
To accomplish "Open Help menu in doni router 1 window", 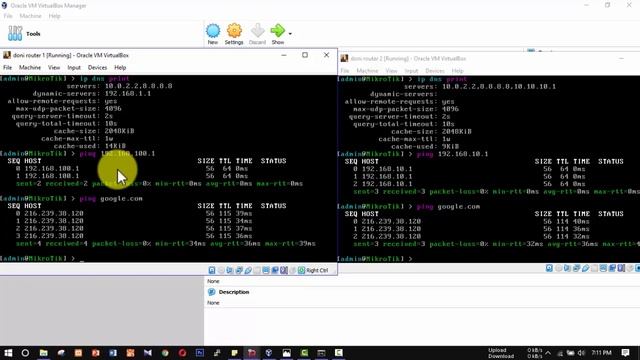I will tap(120, 67).
